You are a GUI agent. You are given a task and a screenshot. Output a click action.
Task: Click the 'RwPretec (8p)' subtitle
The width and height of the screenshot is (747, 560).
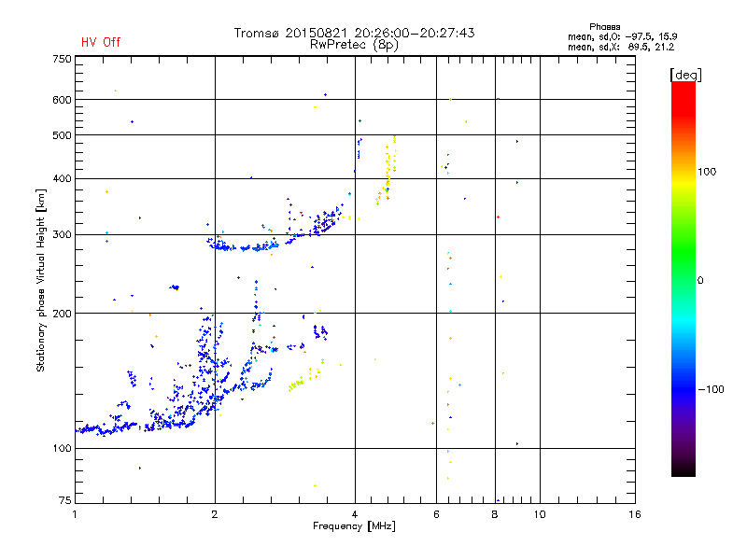coord(354,45)
